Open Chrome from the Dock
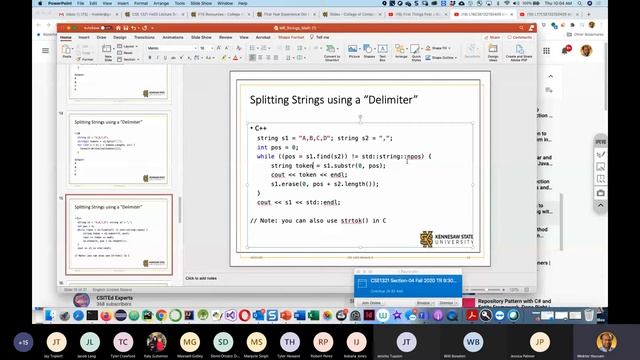The height and width of the screenshot is (360, 640). click(x=161, y=315)
